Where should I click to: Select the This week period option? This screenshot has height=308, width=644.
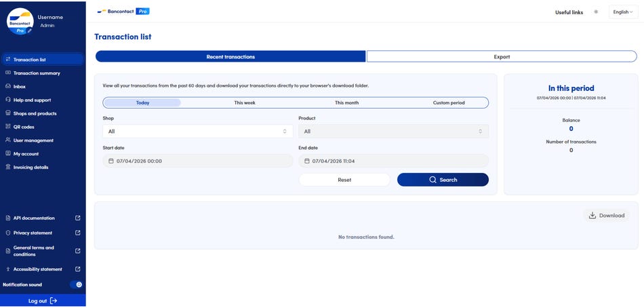point(245,102)
